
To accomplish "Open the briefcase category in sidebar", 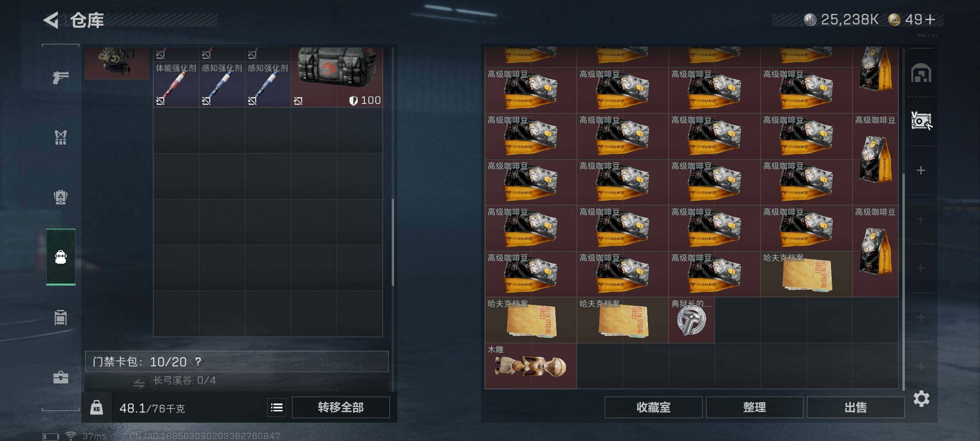I will (60, 377).
